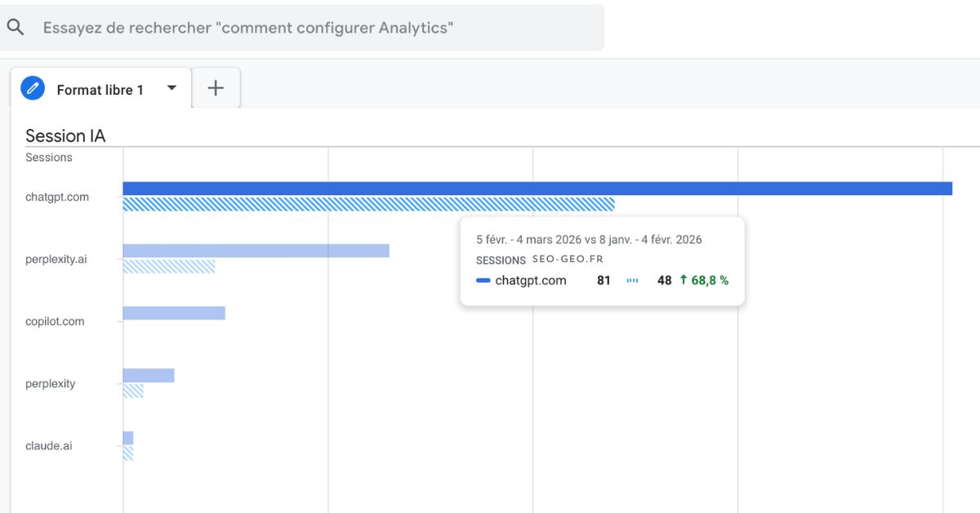Click the tooltip date range text

[589, 239]
